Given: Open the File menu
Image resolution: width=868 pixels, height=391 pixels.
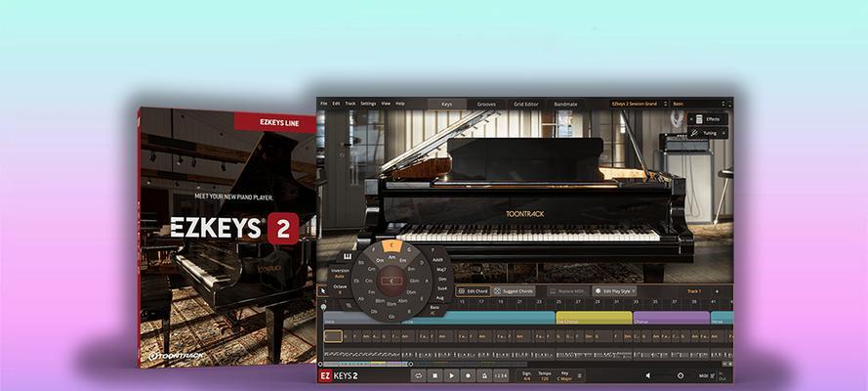Looking at the screenshot, I should 324,104.
